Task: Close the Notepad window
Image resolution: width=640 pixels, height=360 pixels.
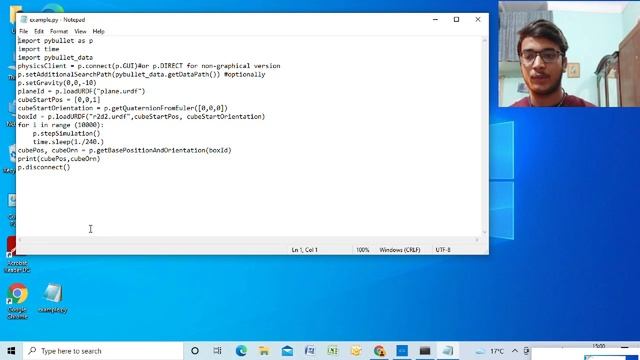Action: tap(478, 19)
